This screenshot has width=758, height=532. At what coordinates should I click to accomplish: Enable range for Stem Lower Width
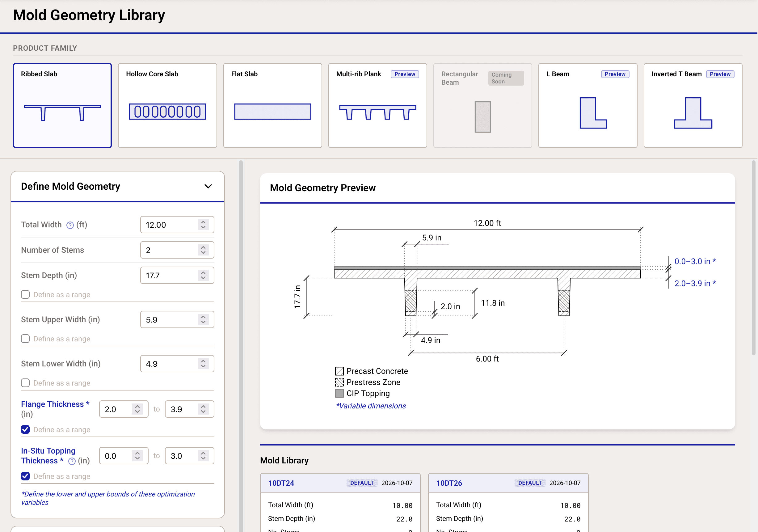point(25,383)
